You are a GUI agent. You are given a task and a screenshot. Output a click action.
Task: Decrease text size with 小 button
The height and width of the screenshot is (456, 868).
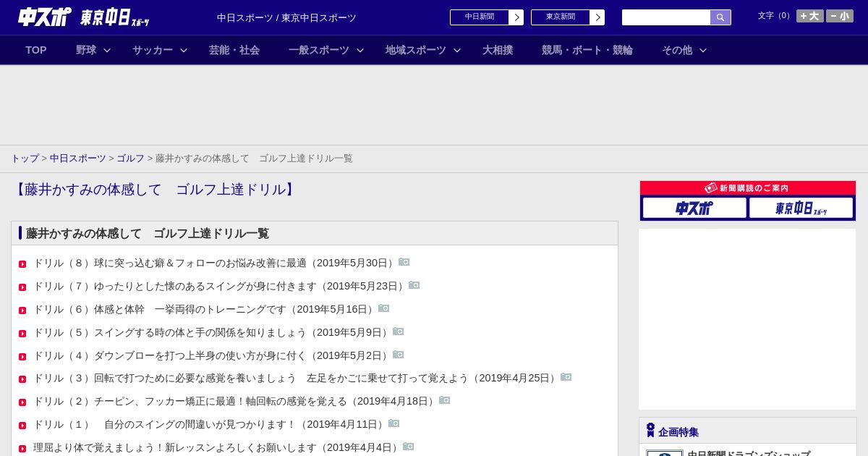(x=840, y=16)
